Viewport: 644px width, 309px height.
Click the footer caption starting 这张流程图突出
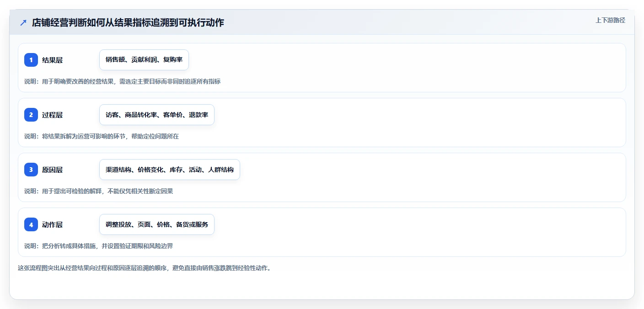pyautogui.click(x=144, y=268)
